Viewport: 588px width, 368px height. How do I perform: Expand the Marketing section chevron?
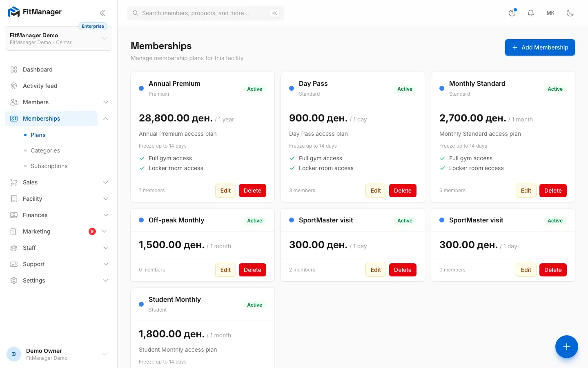(104, 231)
